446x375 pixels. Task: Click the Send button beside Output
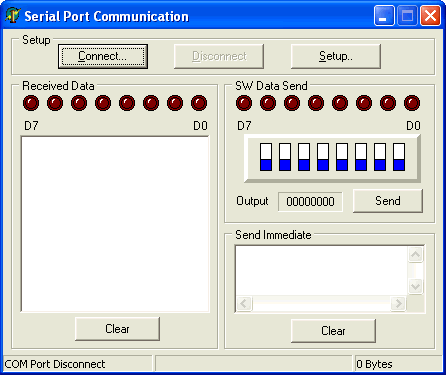pyautogui.click(x=388, y=201)
